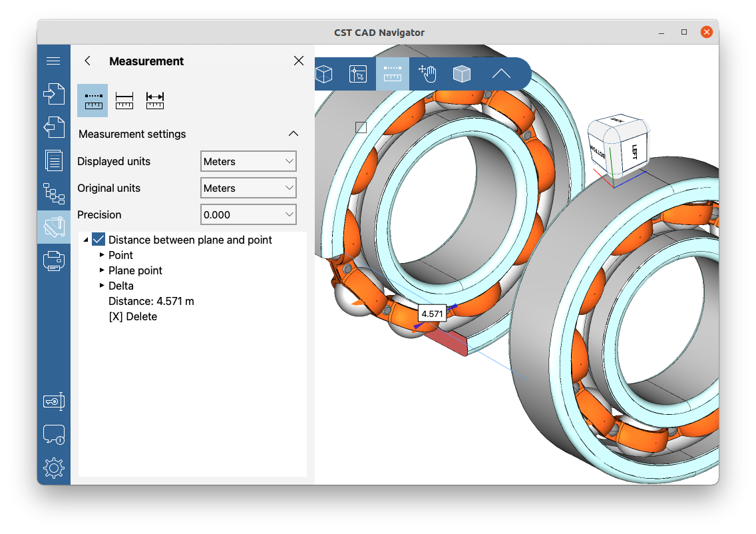Click the Measurement settings heading
This screenshot has width=756, height=534.
tap(132, 134)
